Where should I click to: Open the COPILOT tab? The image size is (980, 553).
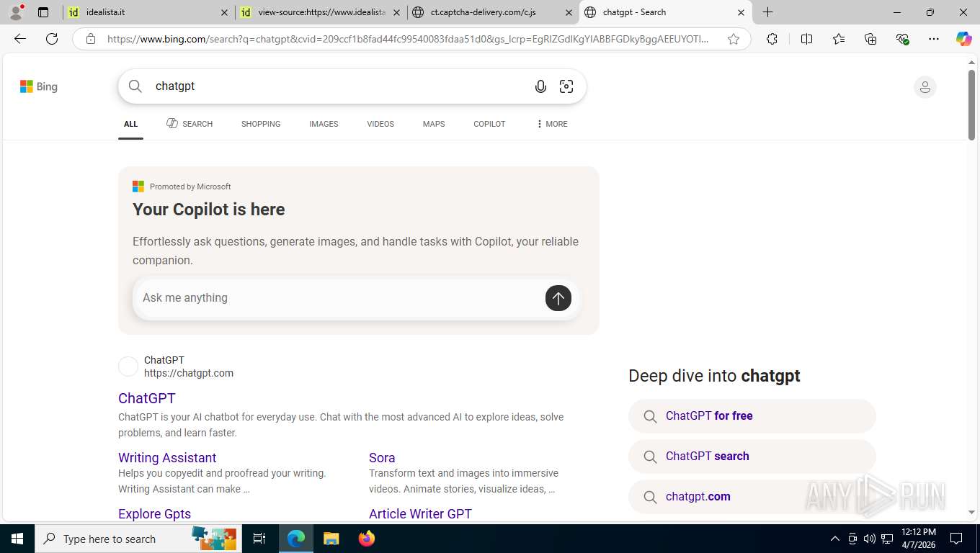pyautogui.click(x=489, y=124)
